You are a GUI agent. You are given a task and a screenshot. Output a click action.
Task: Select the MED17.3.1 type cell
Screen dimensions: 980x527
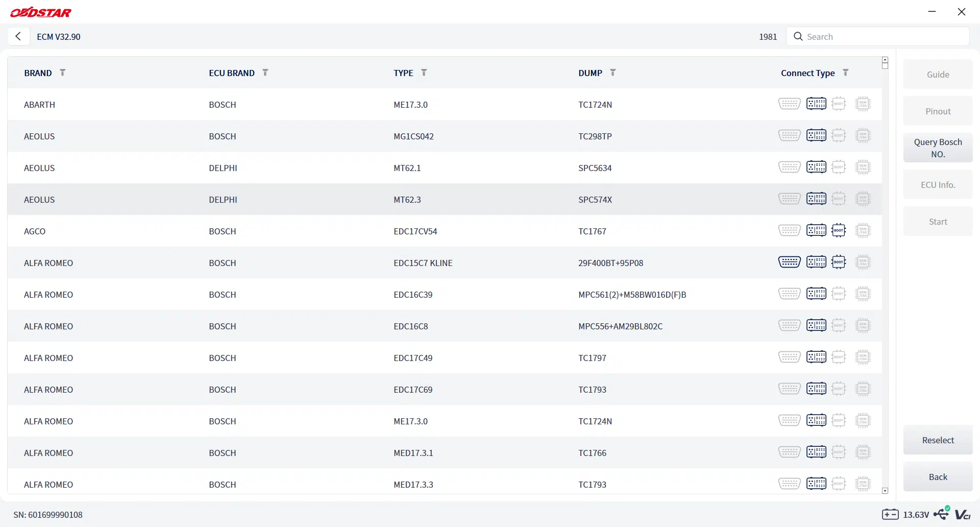point(413,452)
